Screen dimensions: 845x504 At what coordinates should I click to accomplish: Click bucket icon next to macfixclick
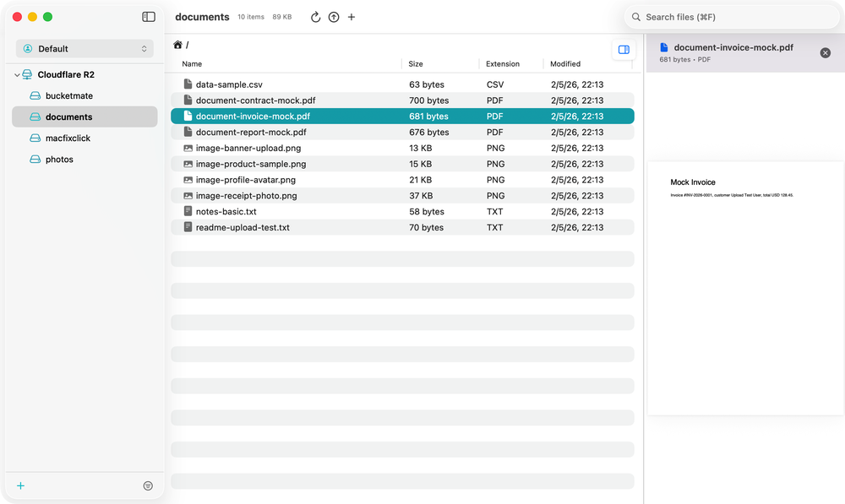(35, 138)
